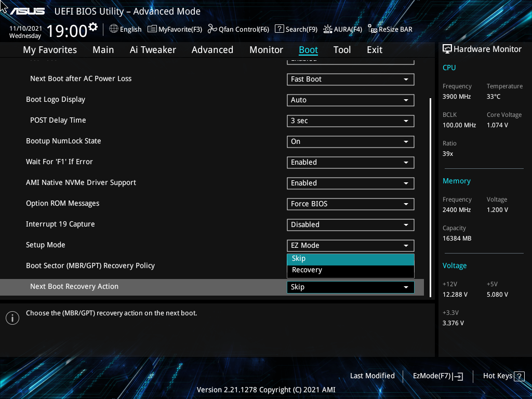Click the Hardware Monitor display icon
Viewport: 532px width, 399px height.
[x=447, y=49]
